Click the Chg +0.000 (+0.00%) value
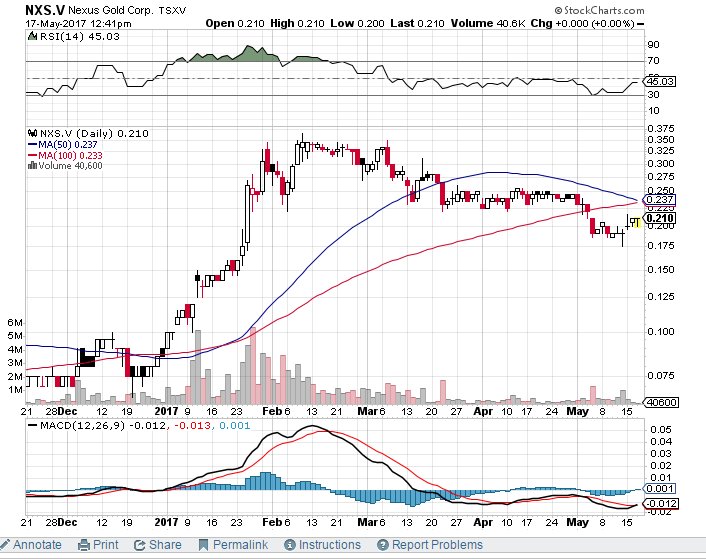This screenshot has width=706, height=559. (x=583, y=23)
